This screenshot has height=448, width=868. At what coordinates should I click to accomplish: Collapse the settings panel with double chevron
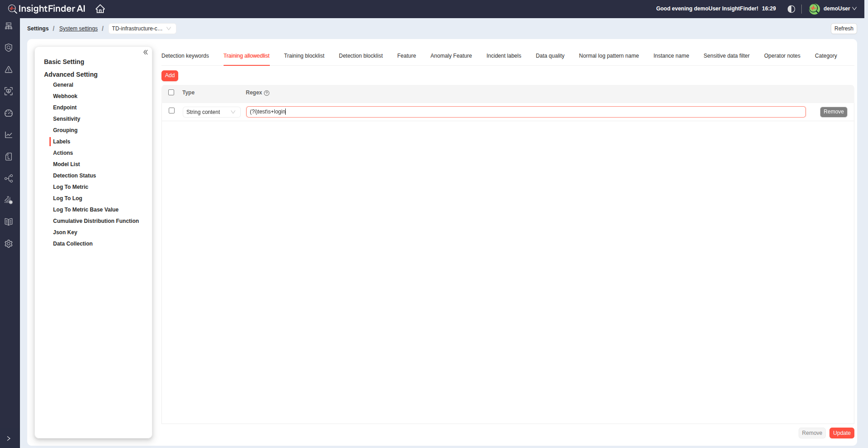146,52
